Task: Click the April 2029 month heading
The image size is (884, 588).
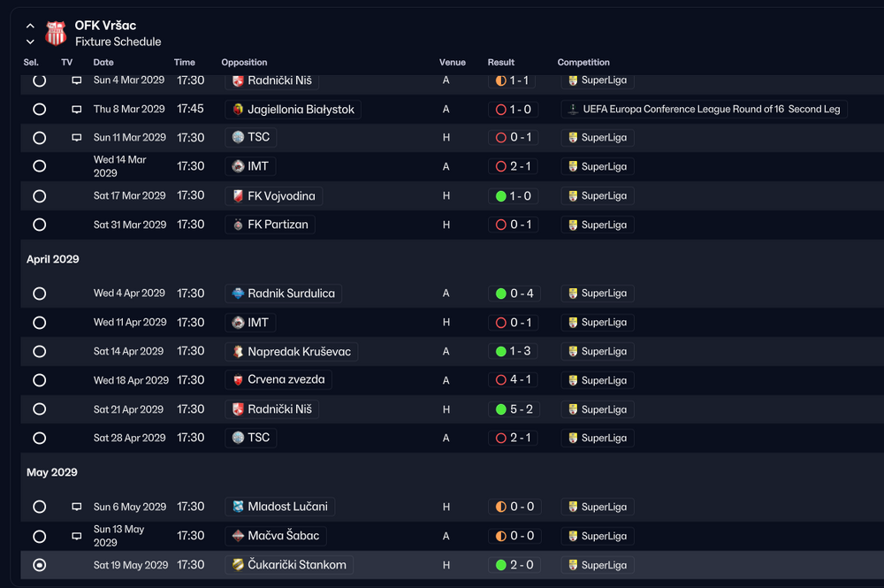Action: [x=53, y=259]
